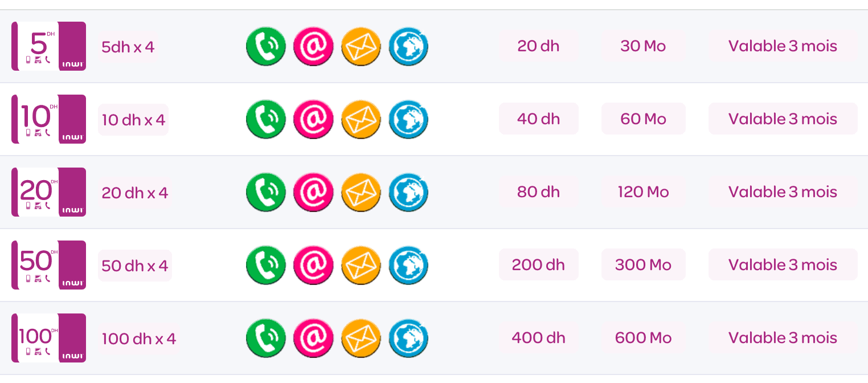Select the pink @ icon in the 5dh row
The height and width of the screenshot is (383, 868).
(x=313, y=46)
